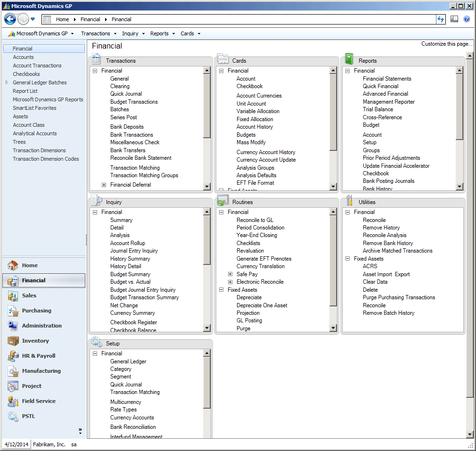Expand the Financial Deferral tree node
Viewport: 476px width, 451px height.
pos(104,185)
